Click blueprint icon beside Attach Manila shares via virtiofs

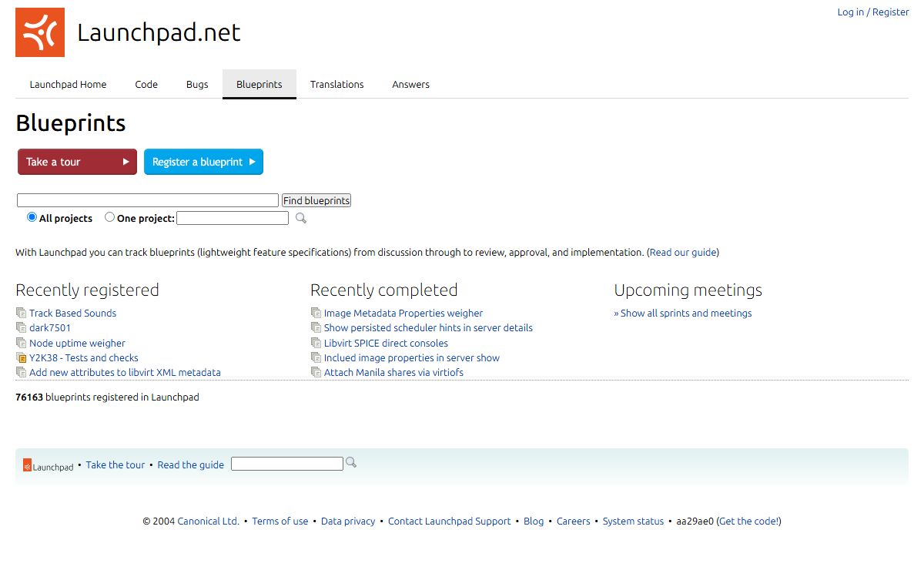(x=316, y=372)
